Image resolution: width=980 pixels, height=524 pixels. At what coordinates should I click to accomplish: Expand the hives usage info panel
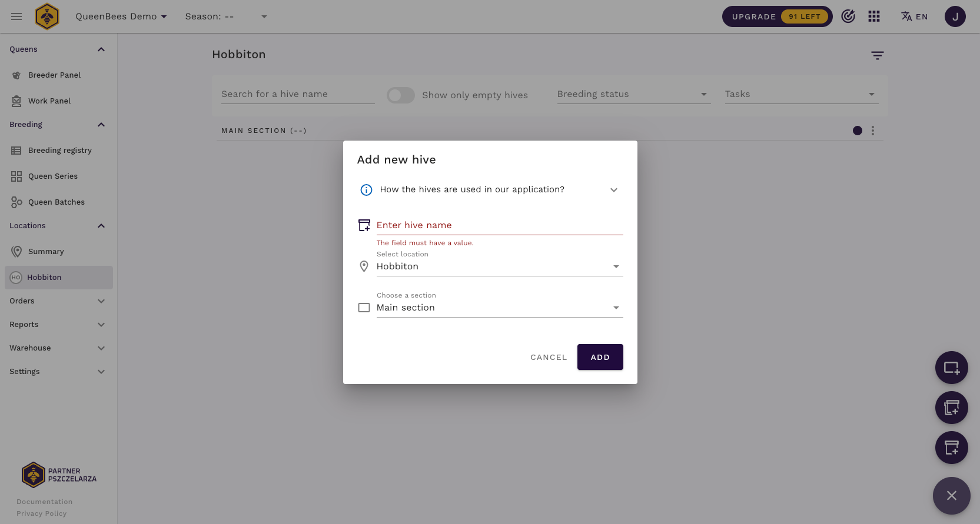tap(614, 190)
